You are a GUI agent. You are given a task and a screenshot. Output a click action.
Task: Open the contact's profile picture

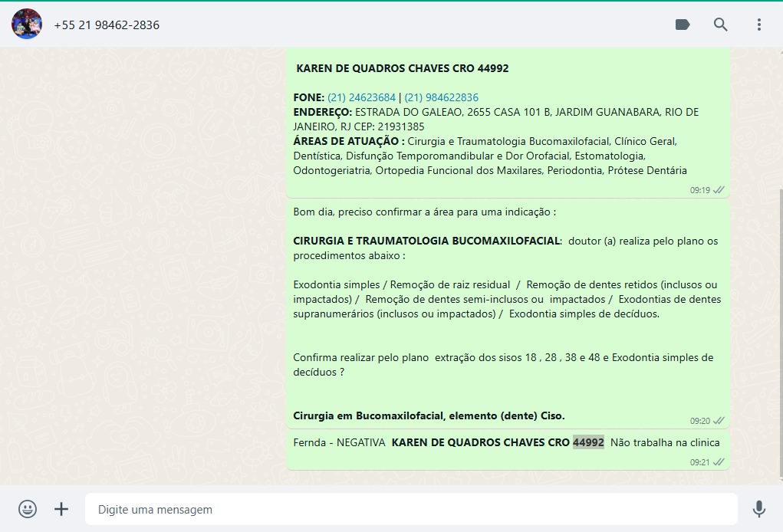[27, 25]
